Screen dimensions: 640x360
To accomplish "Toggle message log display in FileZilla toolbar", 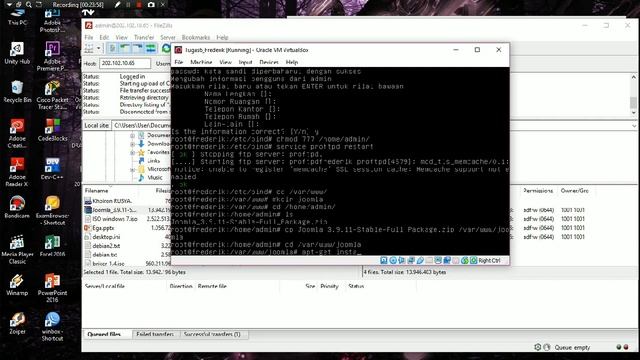I will point(112,49).
